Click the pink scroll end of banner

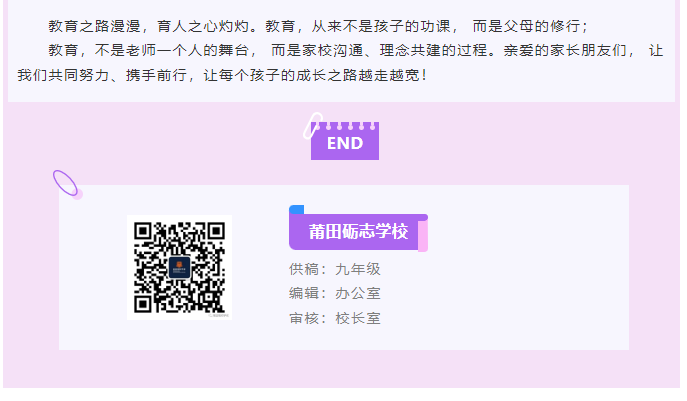pos(423,236)
